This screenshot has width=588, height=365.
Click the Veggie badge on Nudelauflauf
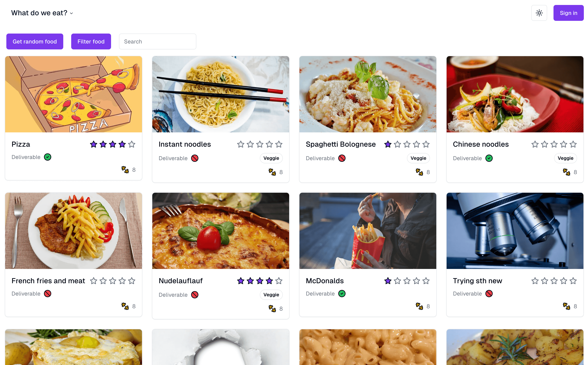pos(271,295)
